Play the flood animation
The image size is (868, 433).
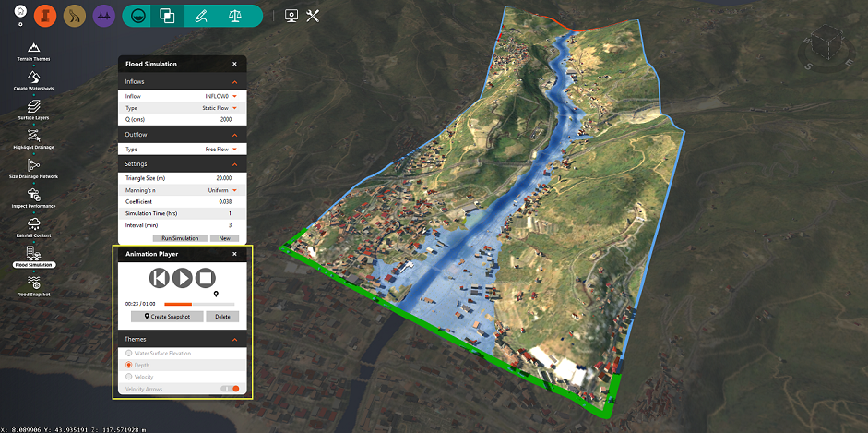click(x=182, y=277)
